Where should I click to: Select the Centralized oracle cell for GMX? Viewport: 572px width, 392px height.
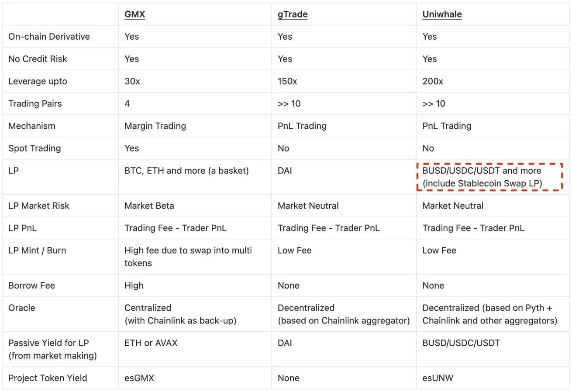180,314
